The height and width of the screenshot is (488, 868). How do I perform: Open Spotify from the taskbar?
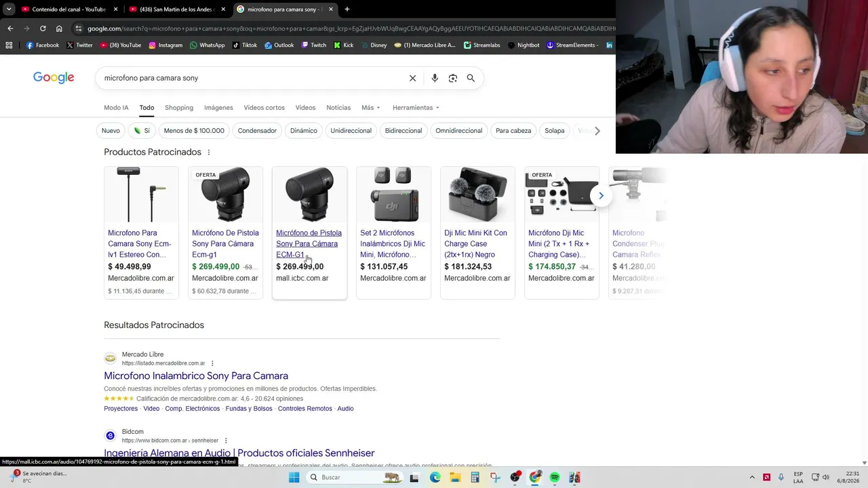tap(555, 477)
